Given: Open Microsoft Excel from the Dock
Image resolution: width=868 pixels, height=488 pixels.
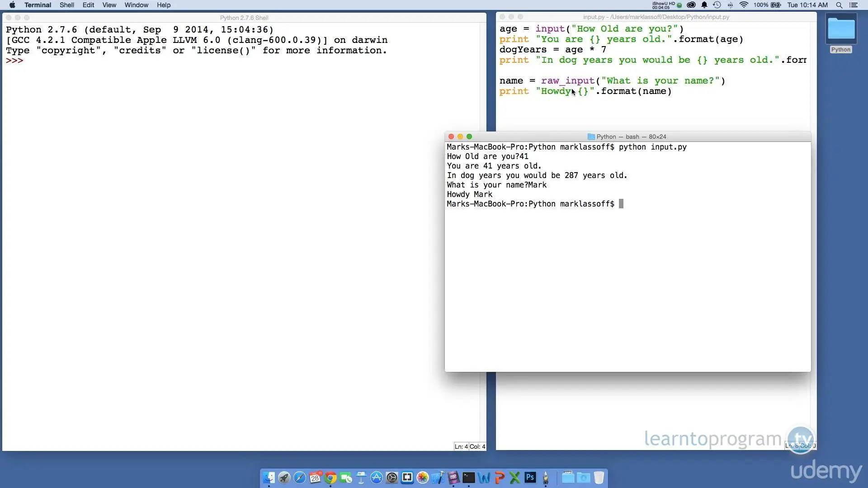Looking at the screenshot, I should pos(515,478).
